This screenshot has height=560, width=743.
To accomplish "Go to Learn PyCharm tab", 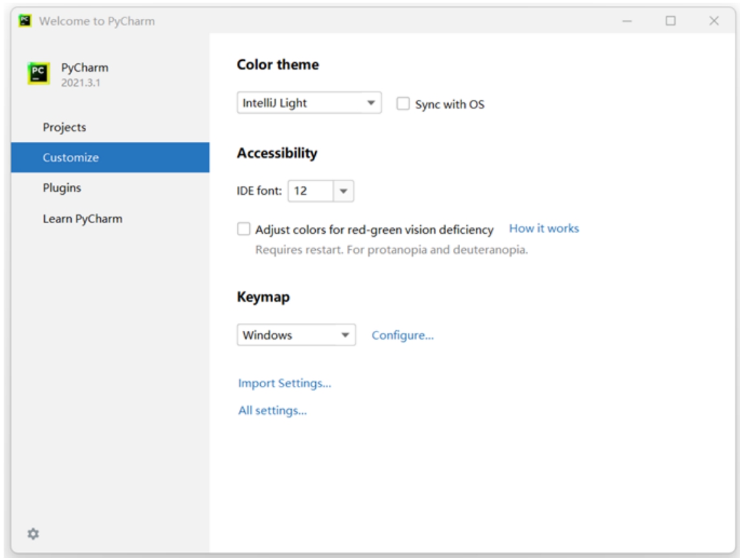I will point(110,219).
